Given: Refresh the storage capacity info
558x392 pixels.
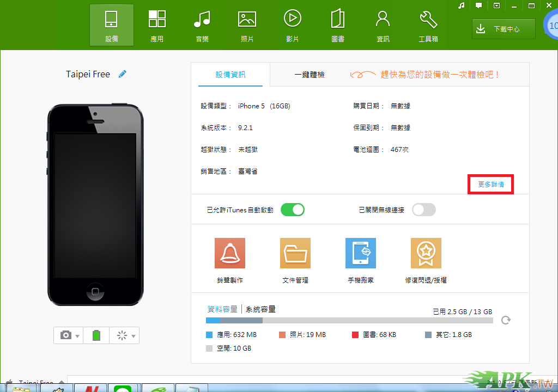Looking at the screenshot, I should [x=506, y=320].
